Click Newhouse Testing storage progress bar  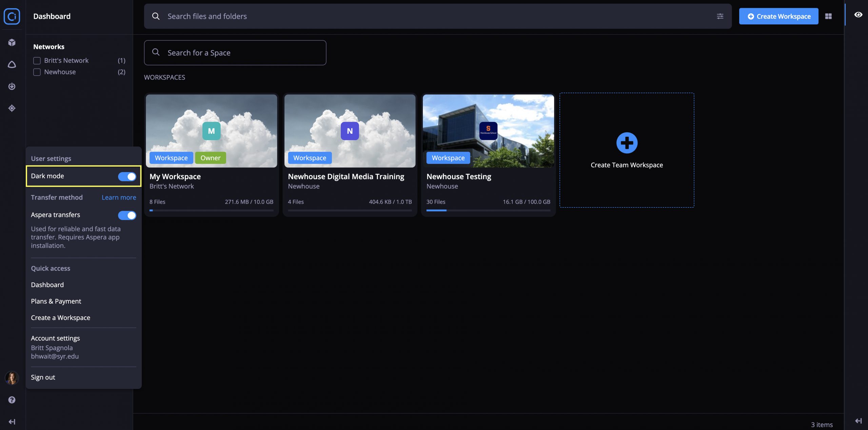(x=488, y=210)
